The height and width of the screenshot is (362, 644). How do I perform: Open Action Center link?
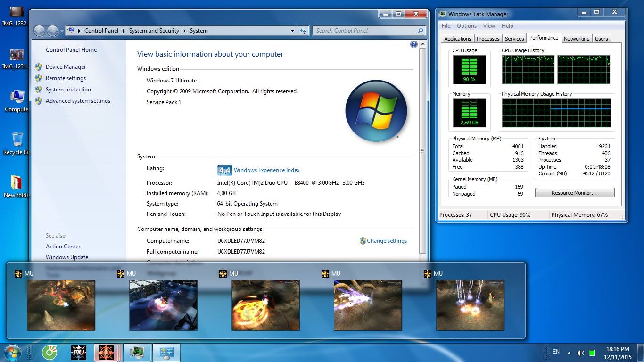pos(63,247)
